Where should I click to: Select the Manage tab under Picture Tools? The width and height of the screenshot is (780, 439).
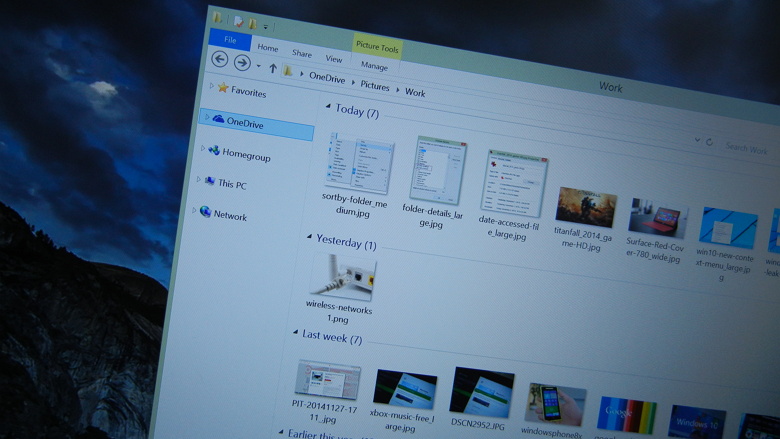point(374,66)
